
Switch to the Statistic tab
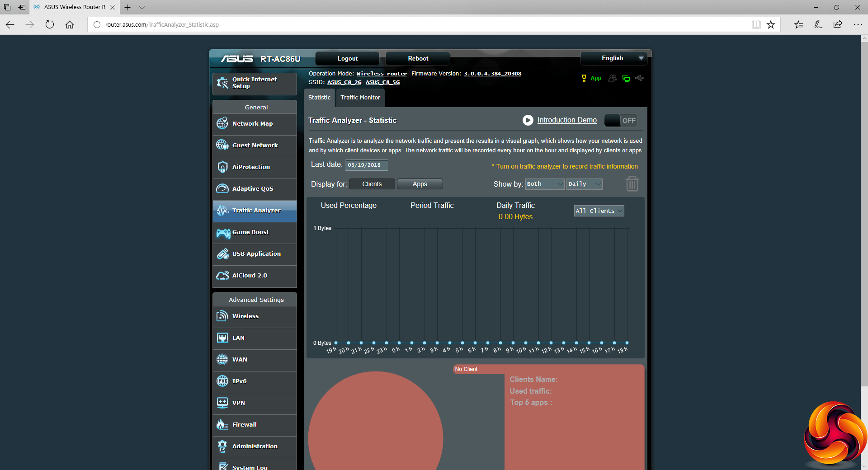coord(319,98)
